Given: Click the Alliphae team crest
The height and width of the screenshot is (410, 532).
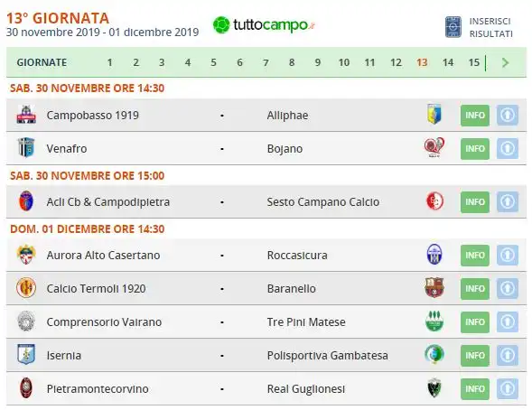Looking at the screenshot, I should tap(434, 114).
